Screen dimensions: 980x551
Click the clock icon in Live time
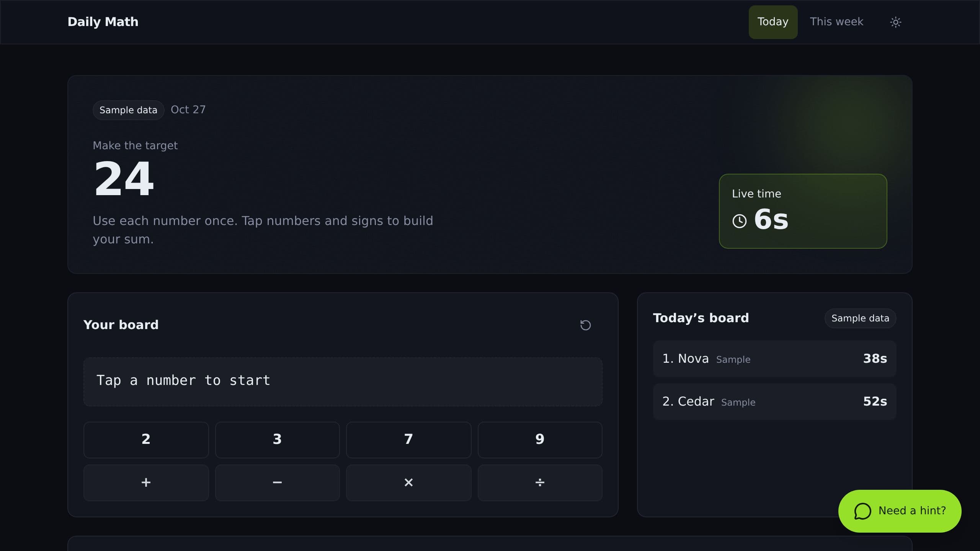click(x=739, y=221)
